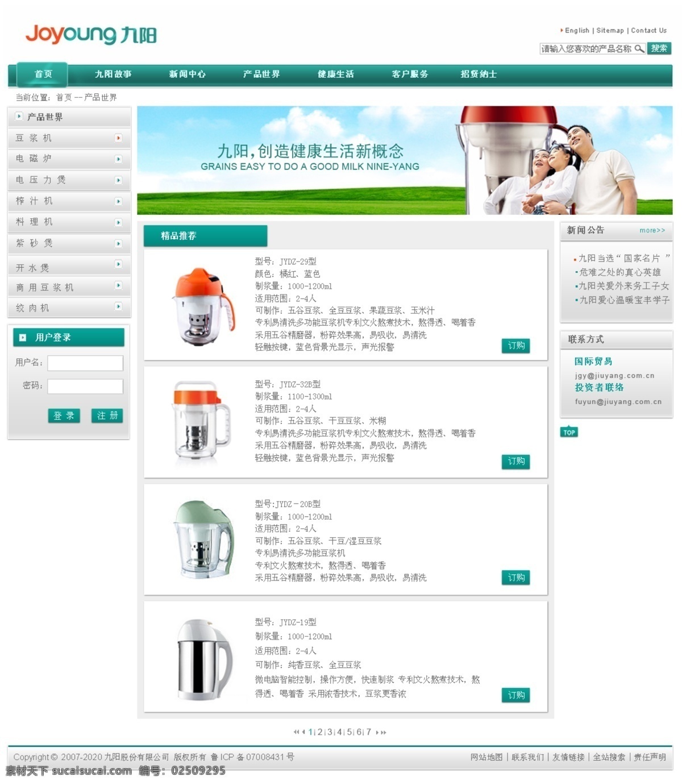Open footer link 友情链接
This screenshot has height=784, width=682.
pos(568,757)
